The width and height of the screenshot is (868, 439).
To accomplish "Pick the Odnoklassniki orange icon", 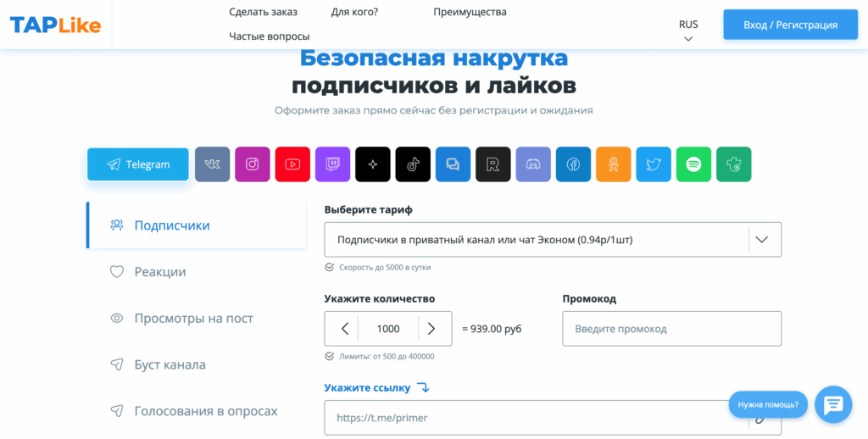I will pyautogui.click(x=613, y=164).
